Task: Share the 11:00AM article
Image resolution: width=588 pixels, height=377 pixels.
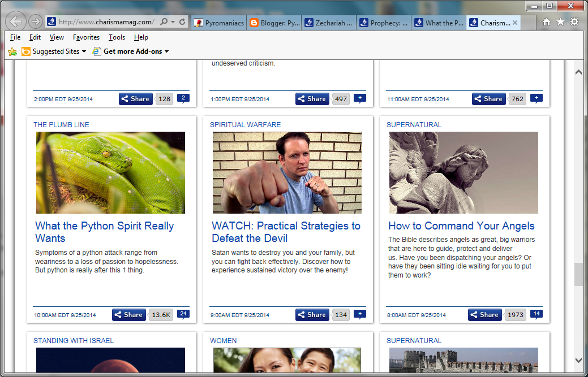Action: click(488, 99)
